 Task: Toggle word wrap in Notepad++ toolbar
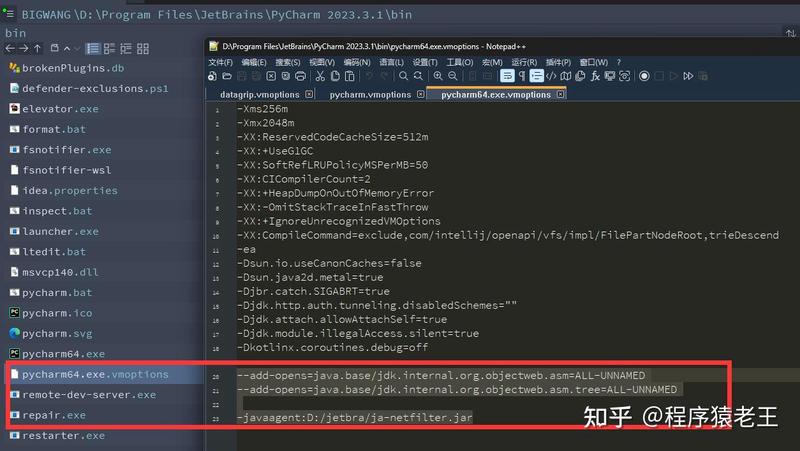coord(507,76)
